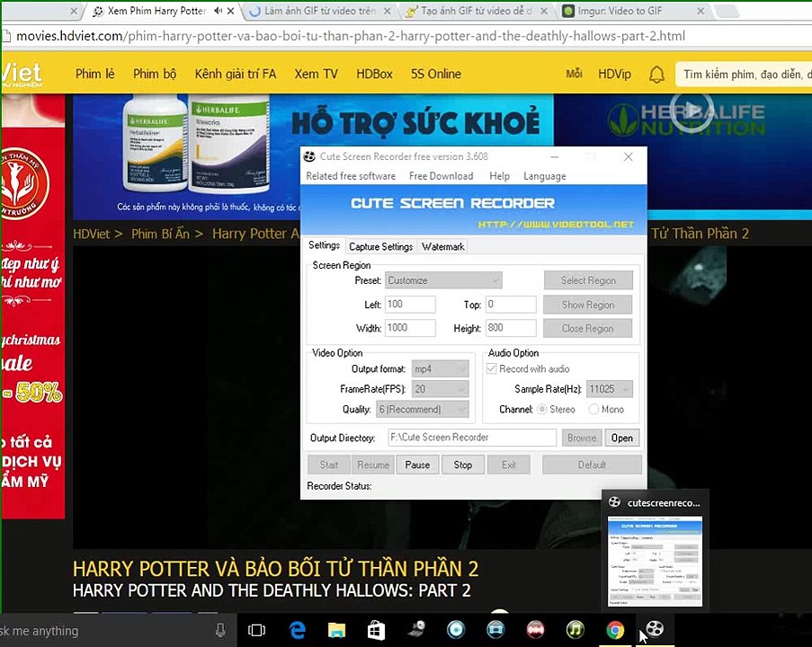The height and width of the screenshot is (647, 812).
Task: Open Kênh giải trí FA navigation link
Action: click(235, 74)
